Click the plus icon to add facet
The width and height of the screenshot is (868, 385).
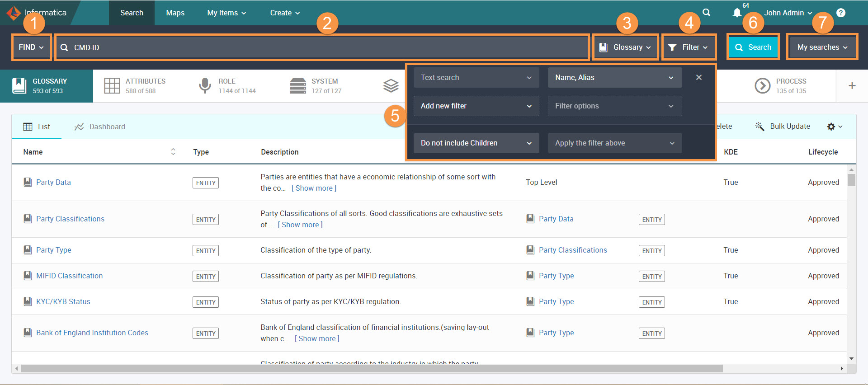(852, 85)
